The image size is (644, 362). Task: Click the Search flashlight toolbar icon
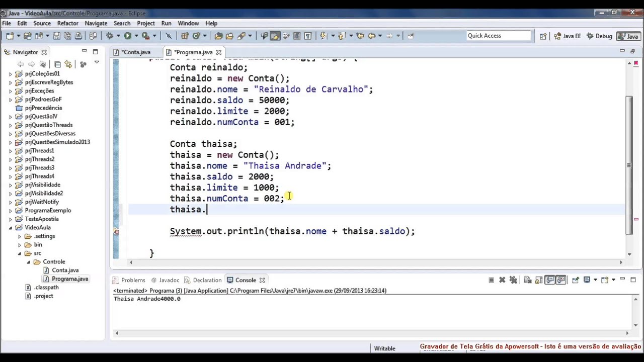pyautogui.click(x=242, y=36)
